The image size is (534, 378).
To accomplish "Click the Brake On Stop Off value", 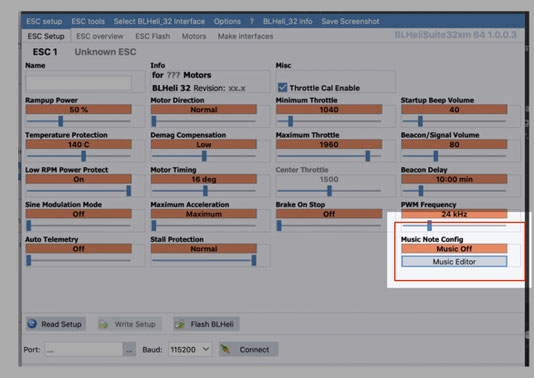I will click(329, 214).
